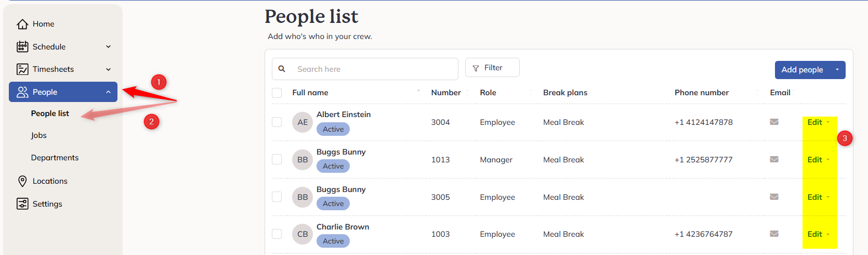Click the AE avatar for Albert Einstein
The width and height of the screenshot is (868, 255).
[303, 122]
